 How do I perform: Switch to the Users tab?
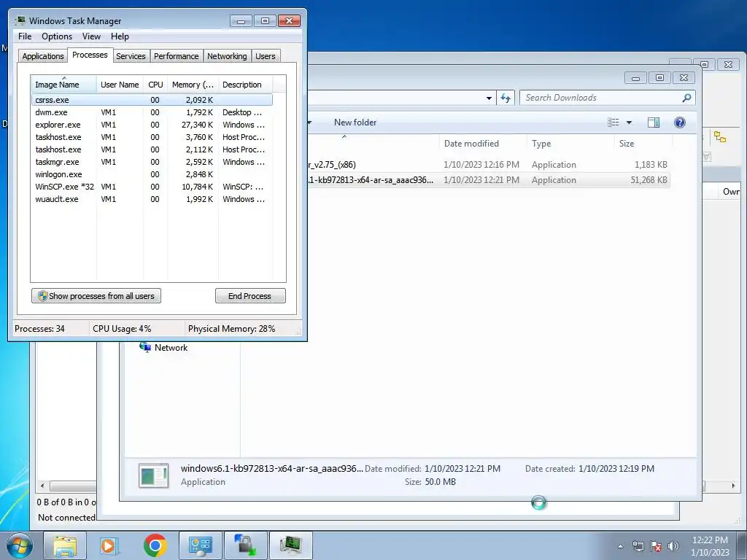click(265, 56)
